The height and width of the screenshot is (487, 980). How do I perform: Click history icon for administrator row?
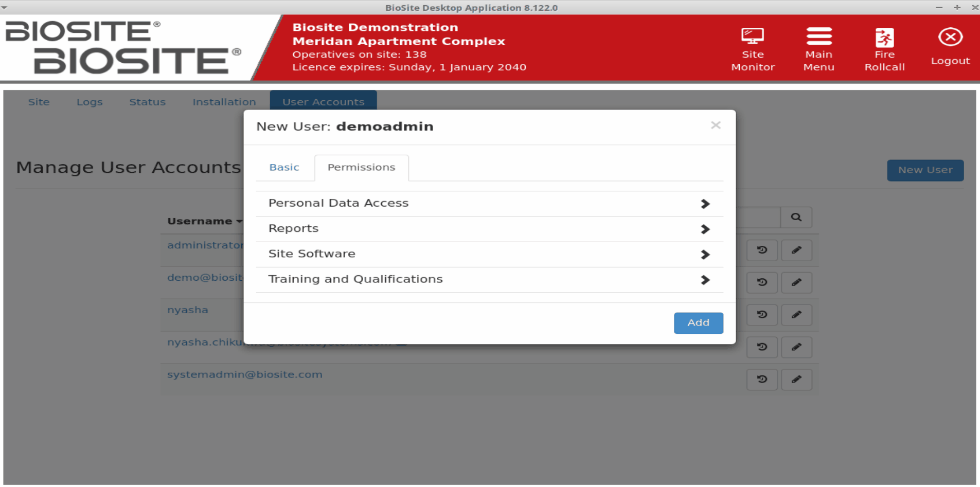762,250
